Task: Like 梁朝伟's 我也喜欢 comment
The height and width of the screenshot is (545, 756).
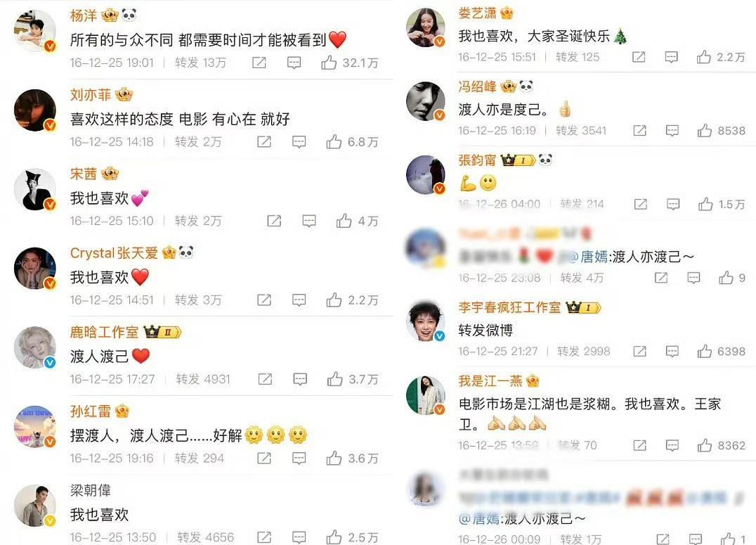Action: click(334, 537)
